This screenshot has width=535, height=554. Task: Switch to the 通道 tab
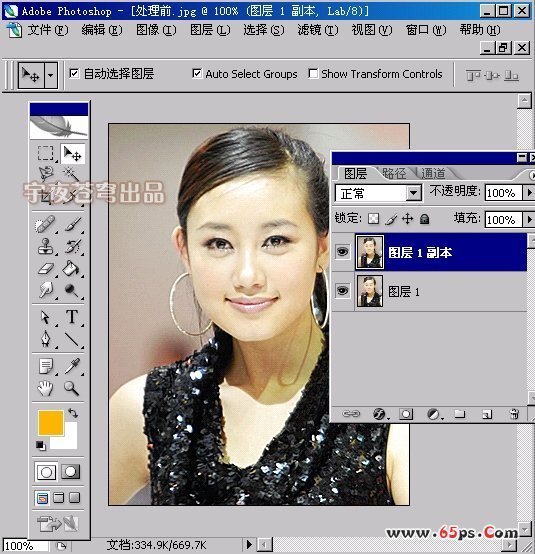pos(433,173)
